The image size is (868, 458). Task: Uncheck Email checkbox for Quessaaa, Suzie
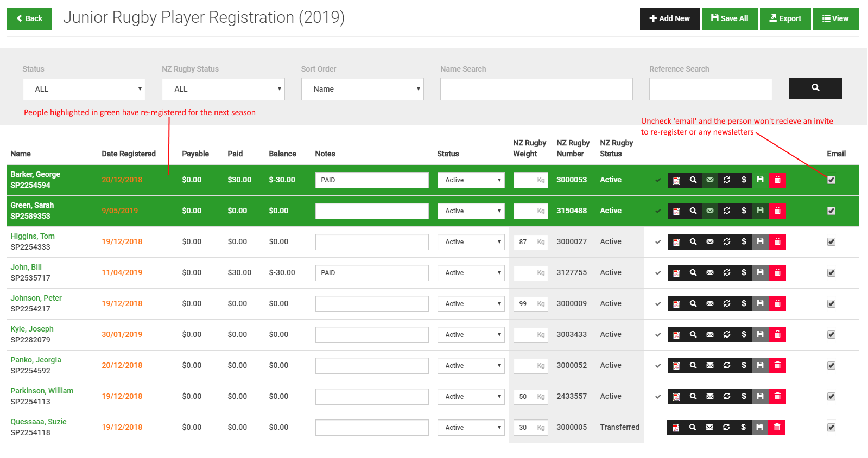click(x=831, y=428)
